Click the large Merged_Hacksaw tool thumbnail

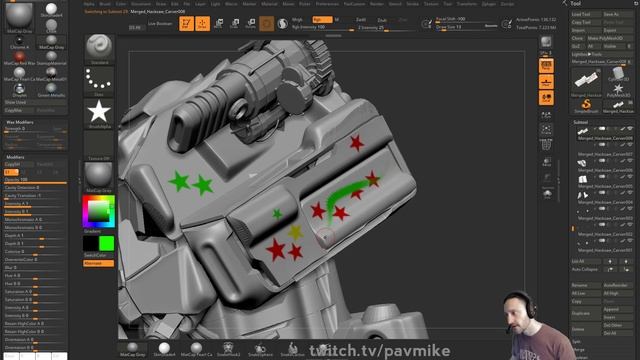(586, 82)
